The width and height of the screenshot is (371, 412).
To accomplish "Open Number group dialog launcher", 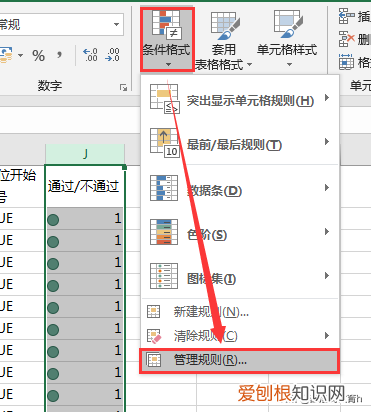I will (x=123, y=88).
